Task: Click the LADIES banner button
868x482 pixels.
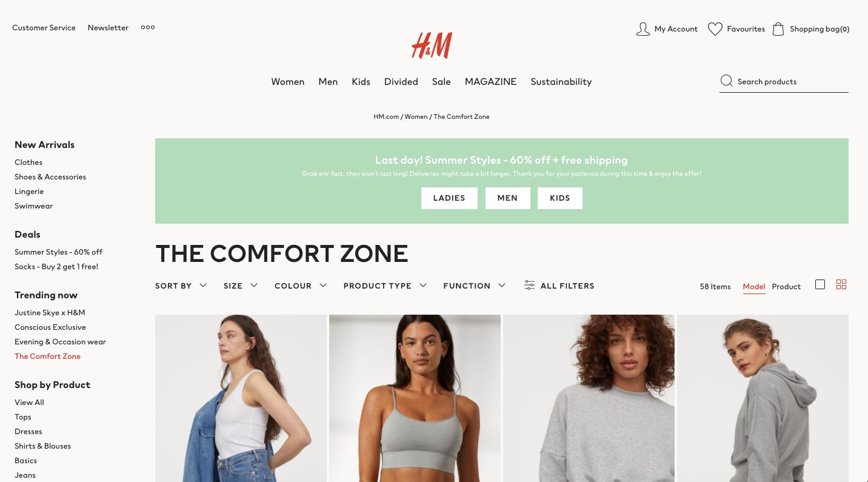Action: point(449,198)
